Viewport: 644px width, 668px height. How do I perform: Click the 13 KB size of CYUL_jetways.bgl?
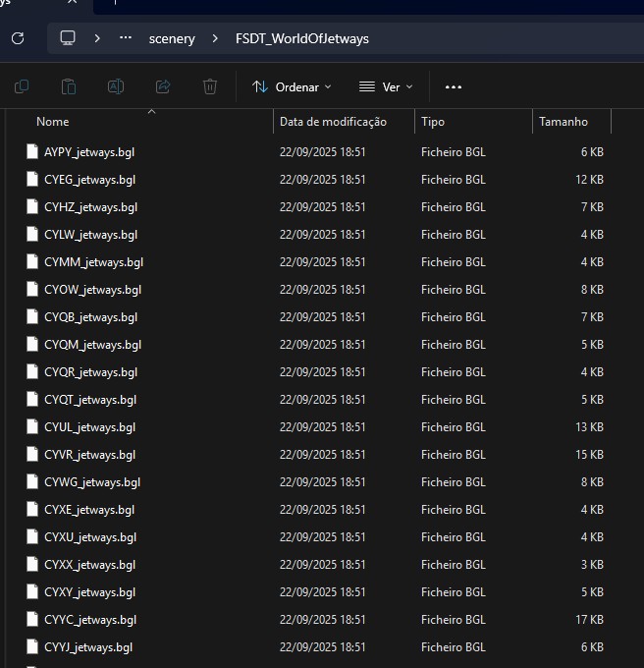click(x=589, y=426)
